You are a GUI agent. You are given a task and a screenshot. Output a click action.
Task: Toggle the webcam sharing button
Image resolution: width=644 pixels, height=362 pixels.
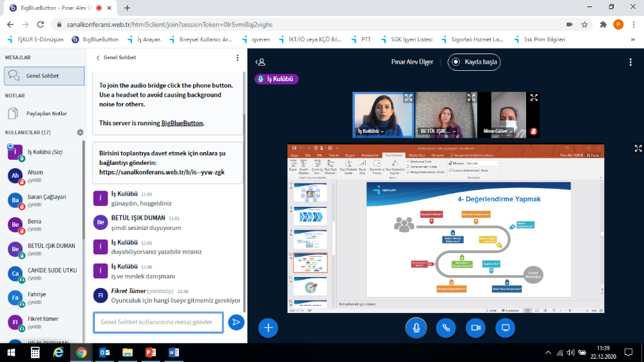click(x=475, y=328)
